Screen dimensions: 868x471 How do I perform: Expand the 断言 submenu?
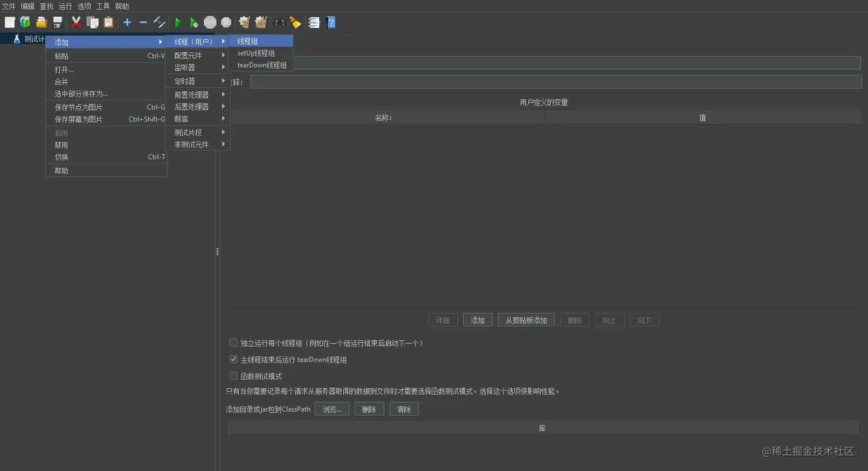click(197, 118)
